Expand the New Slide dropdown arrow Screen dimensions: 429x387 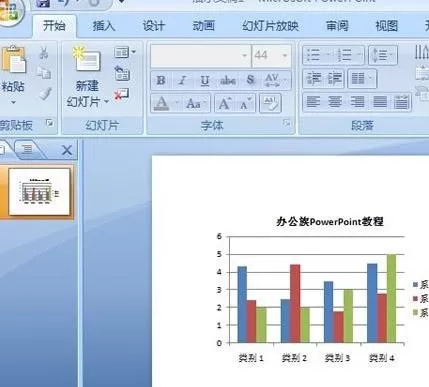tap(106, 101)
